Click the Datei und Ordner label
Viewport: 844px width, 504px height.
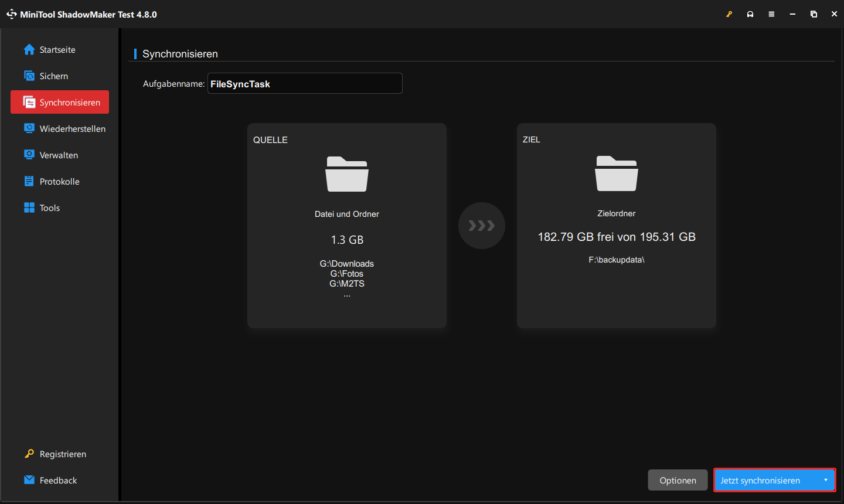click(x=347, y=214)
